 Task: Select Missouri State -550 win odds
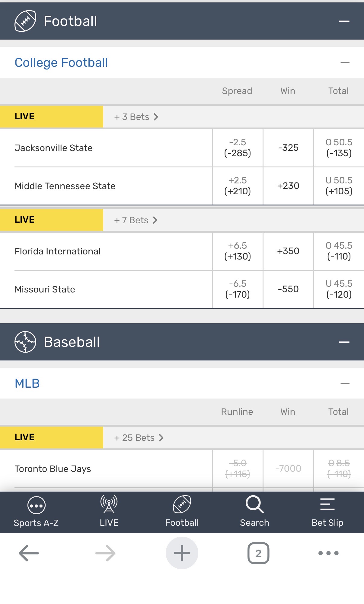pos(288,289)
